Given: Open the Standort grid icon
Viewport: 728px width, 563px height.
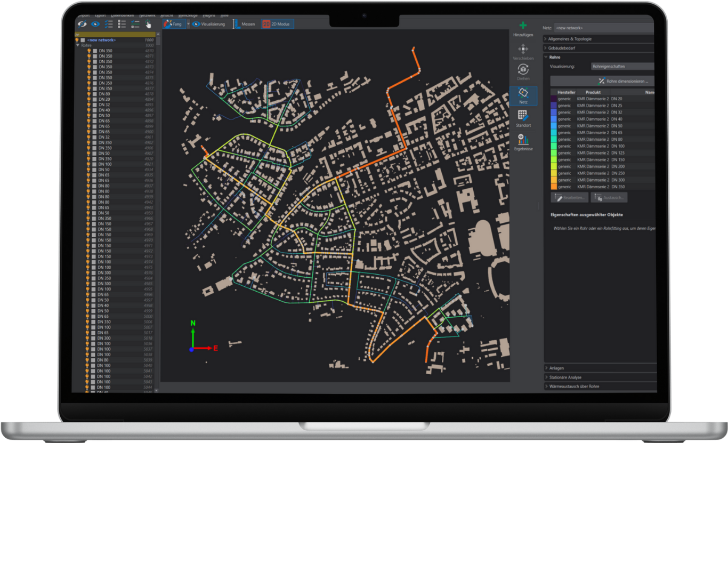Looking at the screenshot, I should coord(523,116).
